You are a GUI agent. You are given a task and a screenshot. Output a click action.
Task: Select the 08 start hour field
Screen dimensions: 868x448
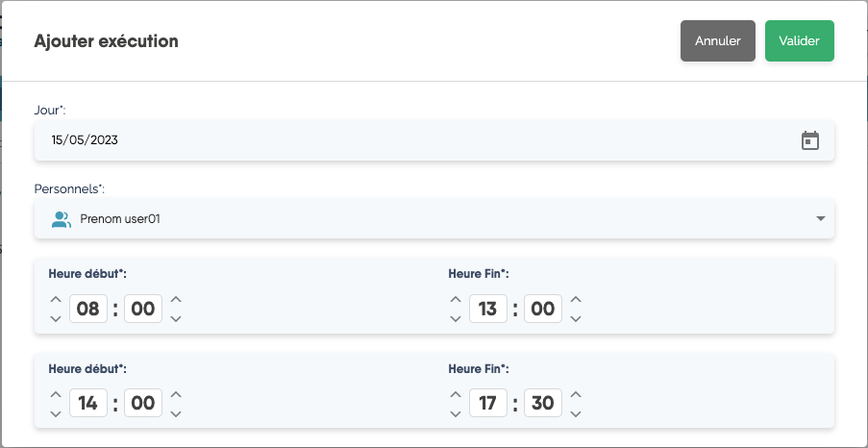[88, 310]
